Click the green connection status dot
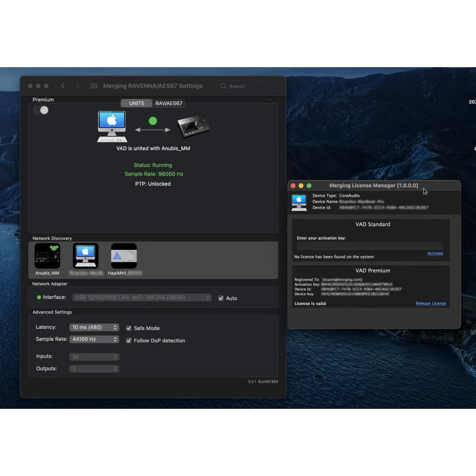 pyautogui.click(x=153, y=120)
